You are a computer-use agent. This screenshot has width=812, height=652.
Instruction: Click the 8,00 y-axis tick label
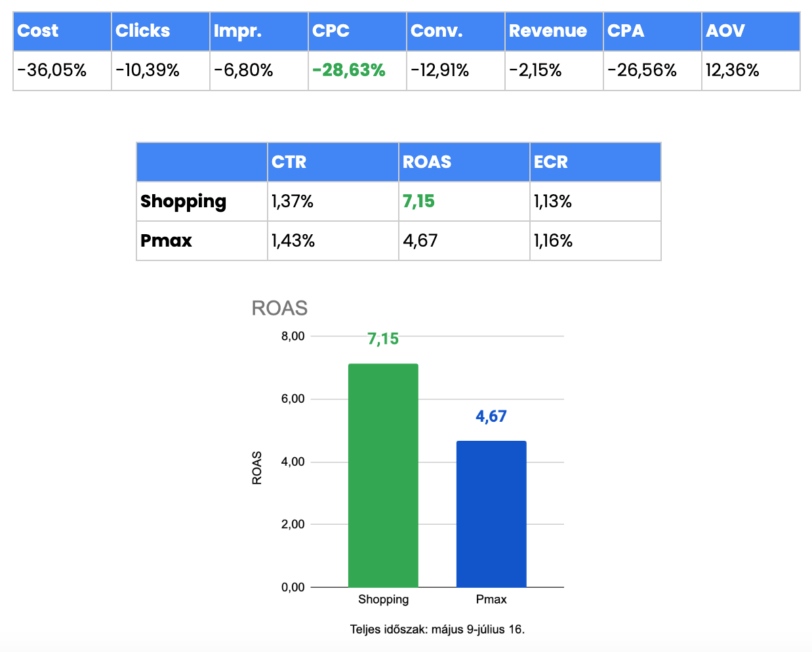pos(293,336)
